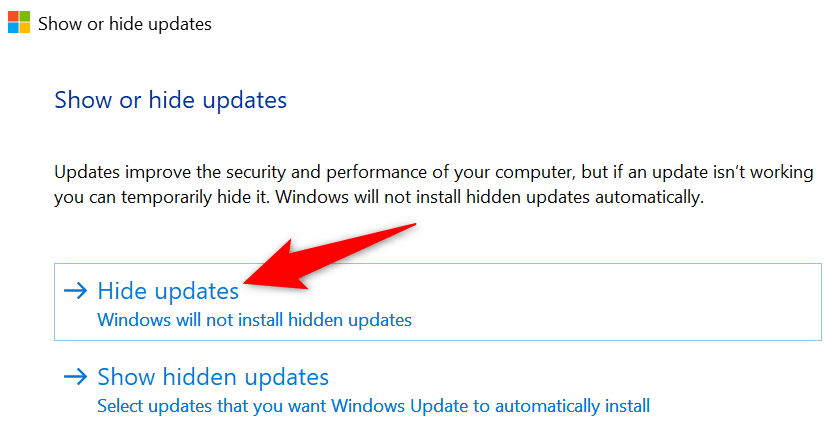Click "Windows will not install hidden updates" subtitle

point(254,320)
